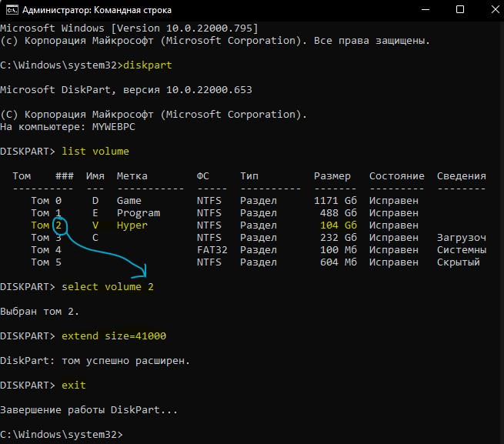Click the 'Hyper' volume label
This screenshot has height=444, width=504.
coord(132,225)
